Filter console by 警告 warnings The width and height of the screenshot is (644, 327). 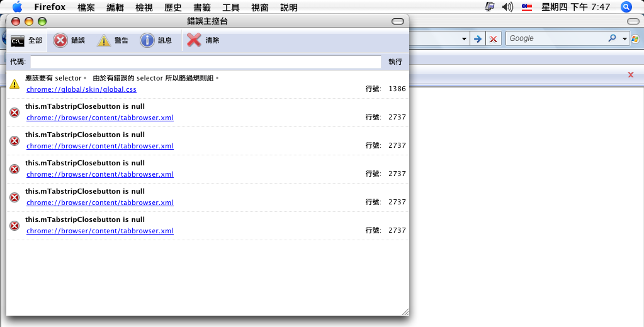(x=113, y=41)
